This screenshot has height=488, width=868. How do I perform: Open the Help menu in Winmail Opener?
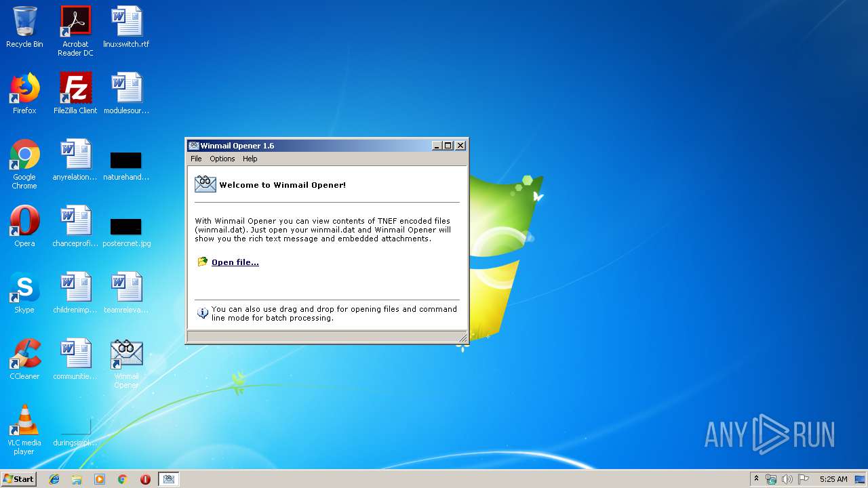click(250, 159)
